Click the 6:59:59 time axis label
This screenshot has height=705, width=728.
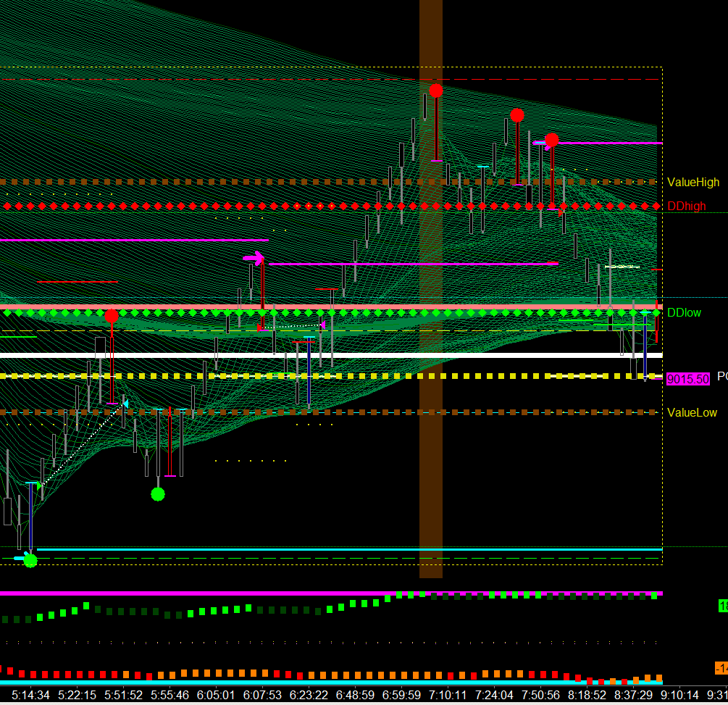tap(401, 696)
